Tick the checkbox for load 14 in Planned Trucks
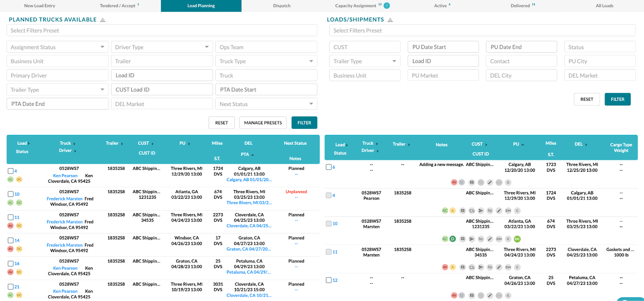Image resolution: width=644 pixels, height=301 pixels. point(10,240)
